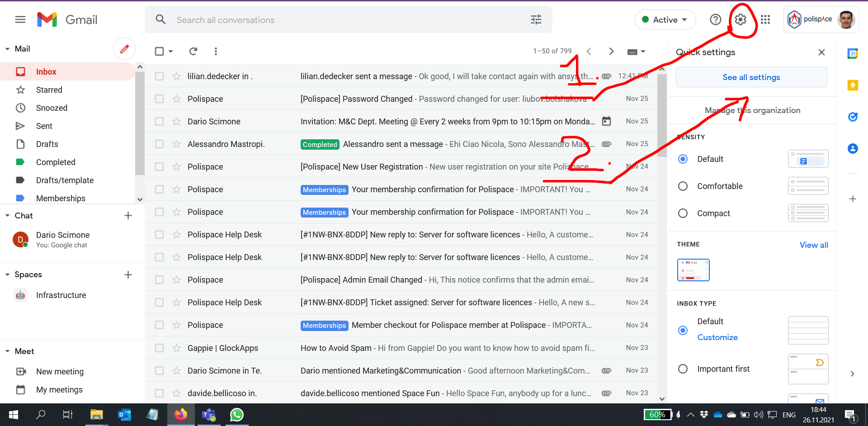Open Contacts side panel icon
This screenshot has width=868, height=426.
(x=853, y=148)
